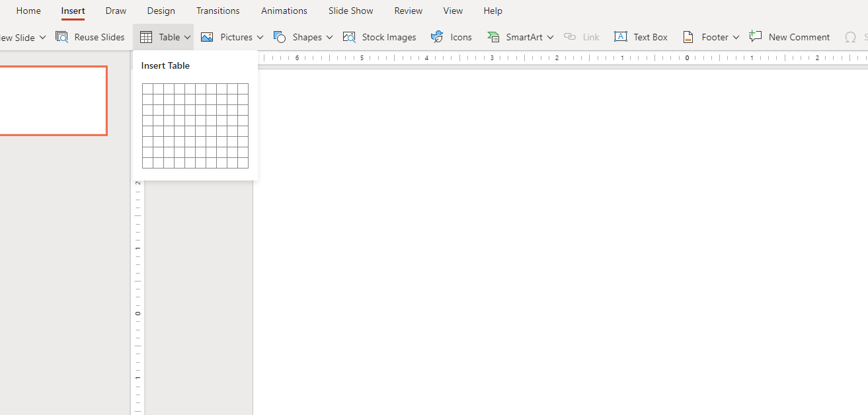Open the Animations tab
This screenshot has height=415, width=868.
(284, 11)
